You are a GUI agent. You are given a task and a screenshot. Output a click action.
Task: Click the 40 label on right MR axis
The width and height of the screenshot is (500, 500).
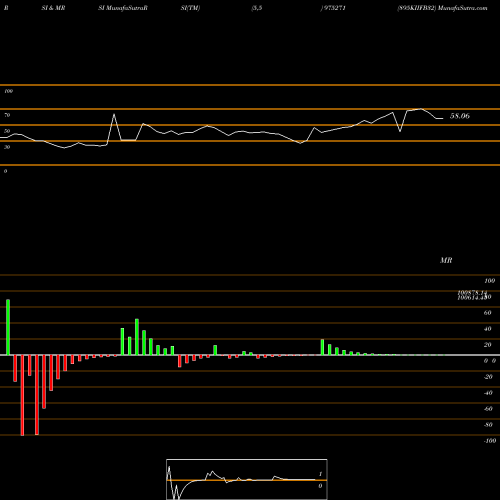pyautogui.click(x=487, y=329)
